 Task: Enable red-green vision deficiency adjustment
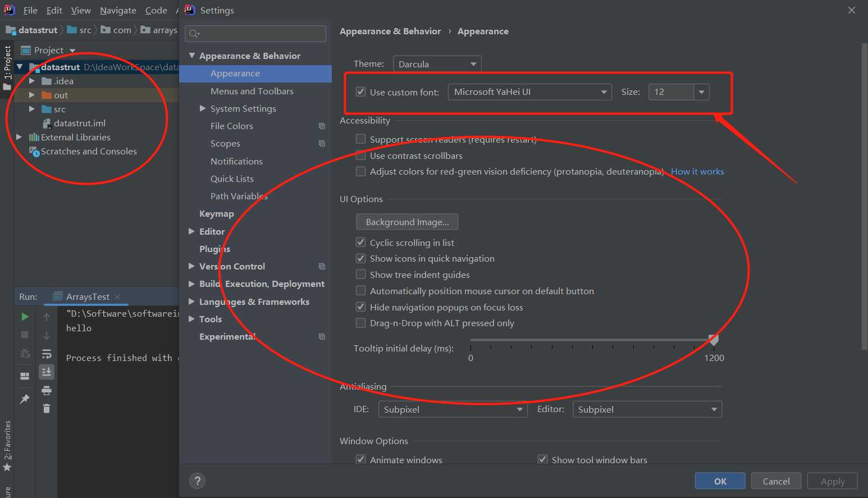[361, 171]
